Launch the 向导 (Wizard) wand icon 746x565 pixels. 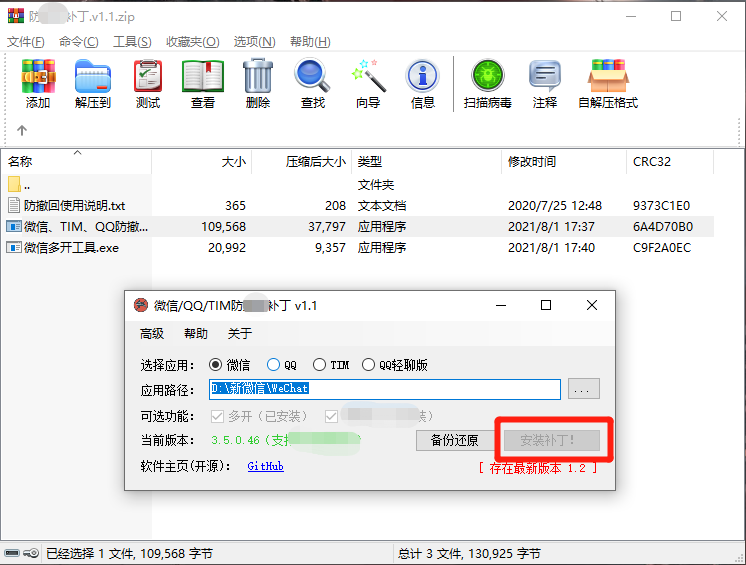pos(368,76)
